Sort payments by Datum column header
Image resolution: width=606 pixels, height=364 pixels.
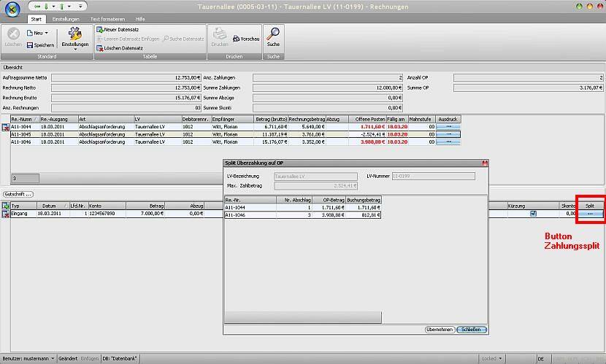(x=53, y=206)
